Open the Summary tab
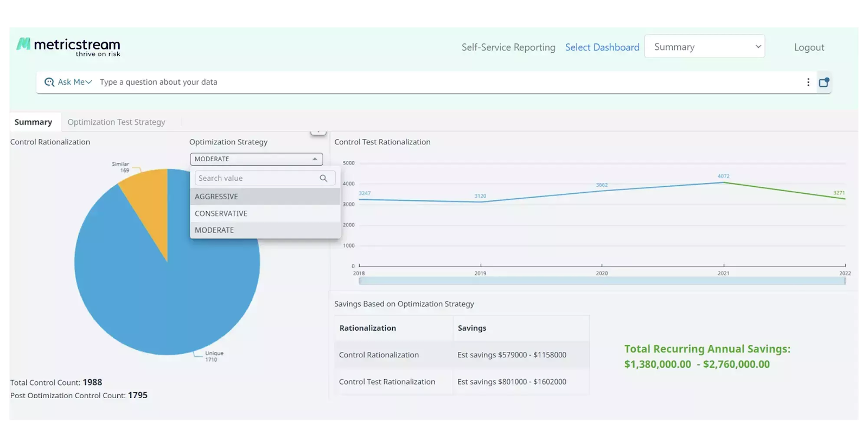868x448 pixels. (33, 122)
